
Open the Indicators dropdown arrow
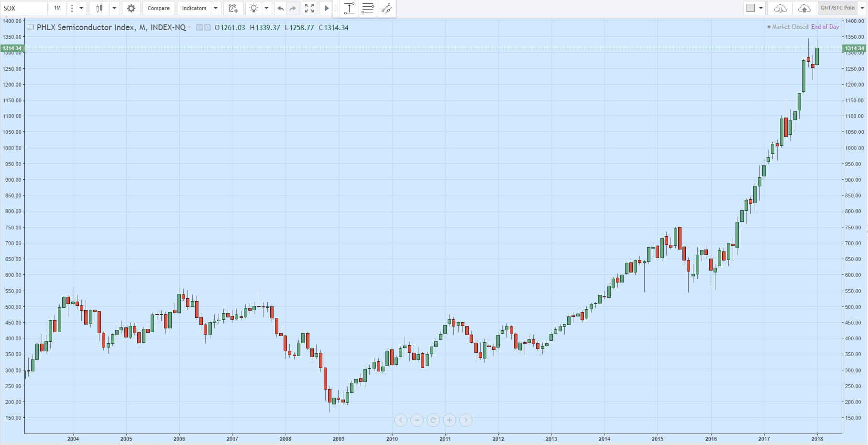[216, 8]
